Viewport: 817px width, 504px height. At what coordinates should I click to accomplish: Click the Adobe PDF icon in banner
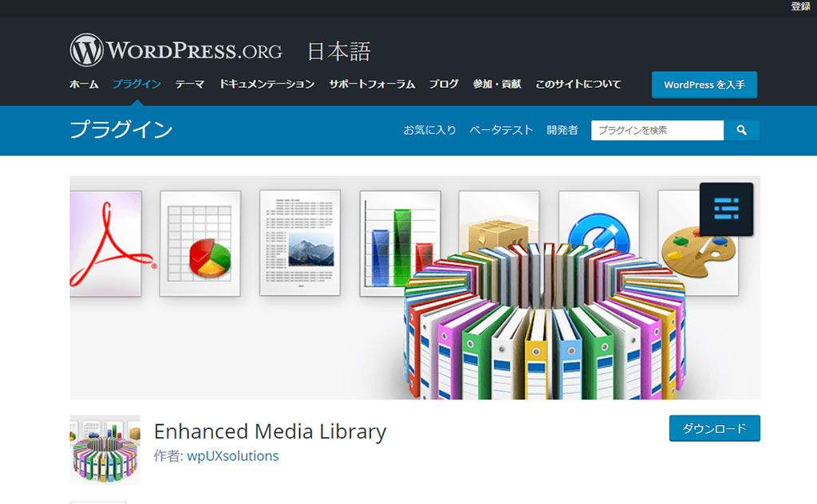[x=106, y=243]
